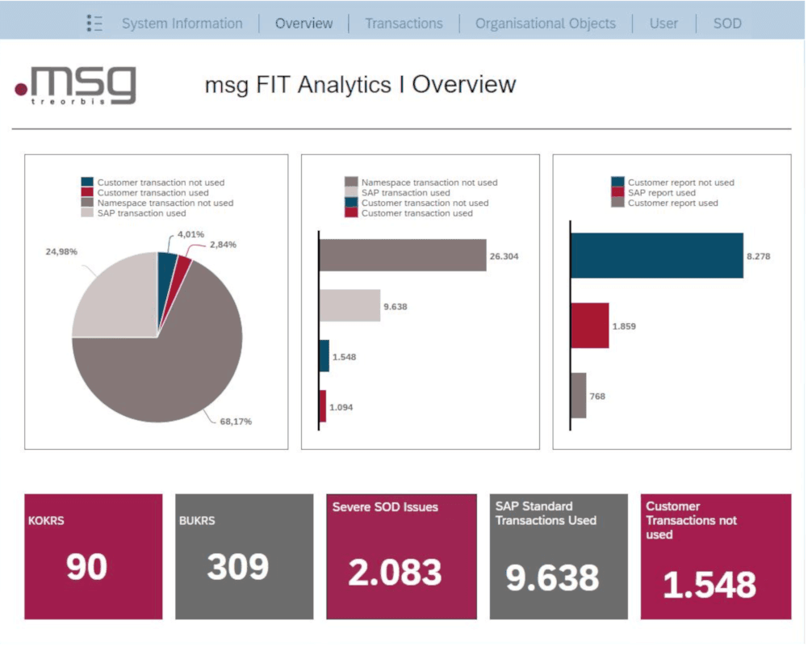This screenshot has height=655, width=812.
Task: Select the 24,98% pie slice
Action: [x=123, y=303]
